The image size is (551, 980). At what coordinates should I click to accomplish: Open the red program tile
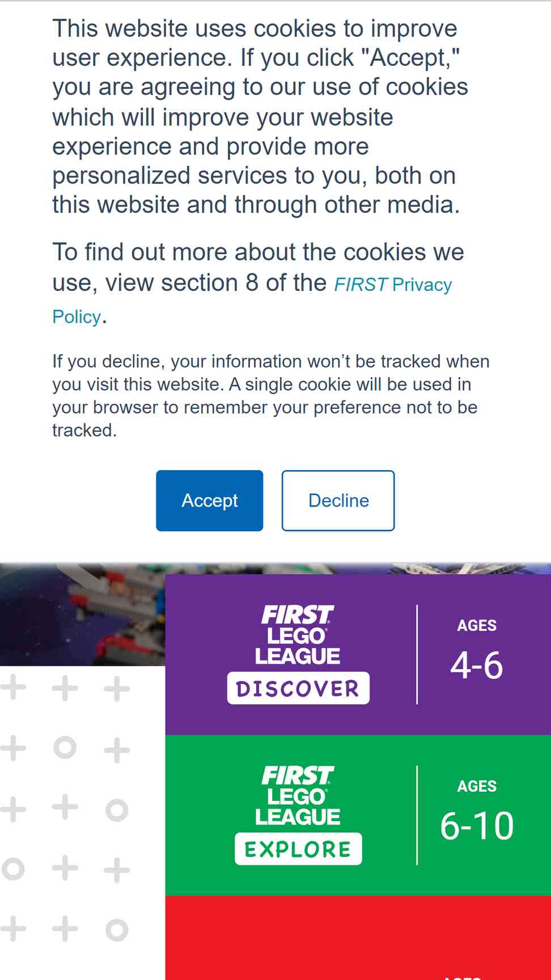point(358,937)
